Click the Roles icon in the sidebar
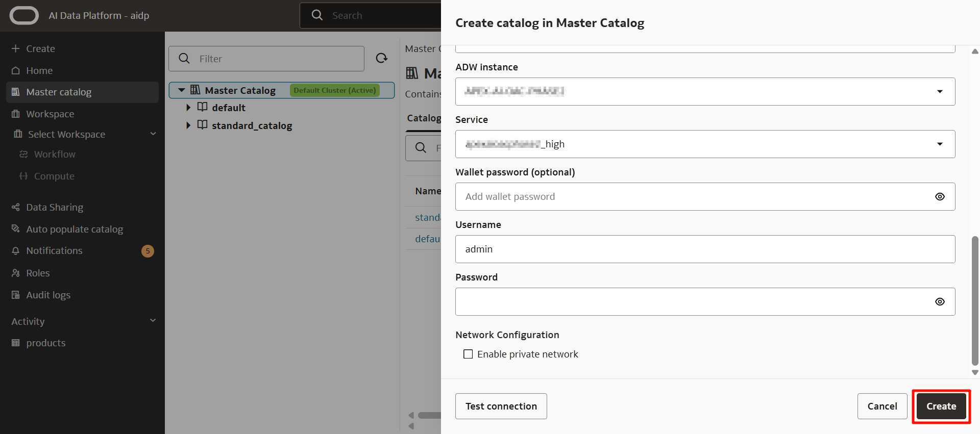The image size is (980, 434). pyautogui.click(x=16, y=273)
